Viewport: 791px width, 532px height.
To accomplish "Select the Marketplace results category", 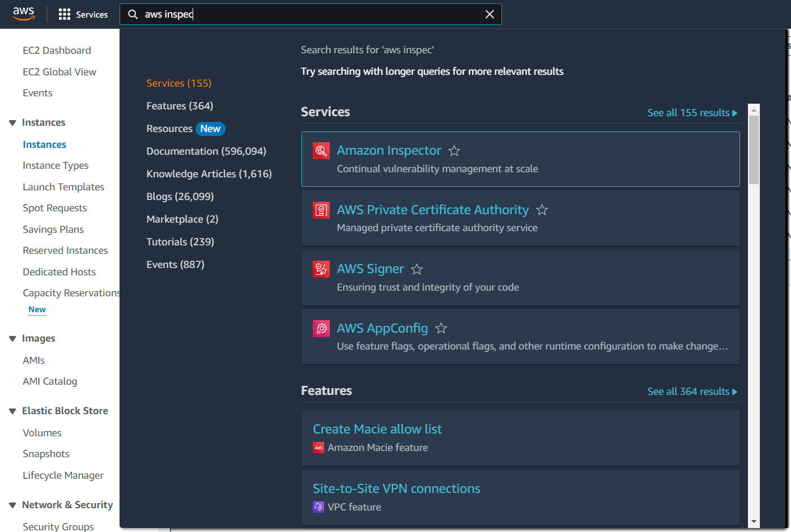I will 182,219.
